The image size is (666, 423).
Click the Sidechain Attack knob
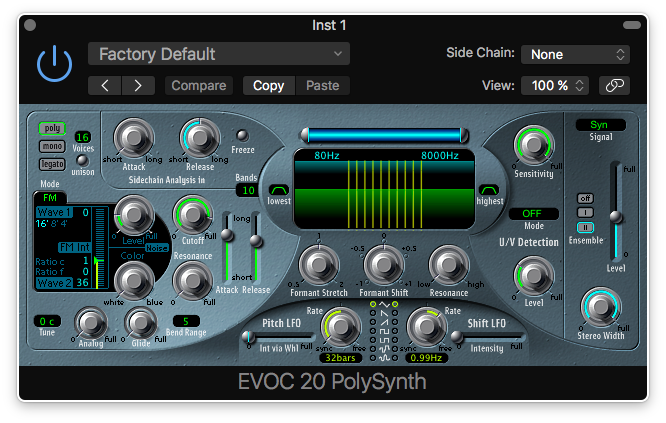click(134, 138)
